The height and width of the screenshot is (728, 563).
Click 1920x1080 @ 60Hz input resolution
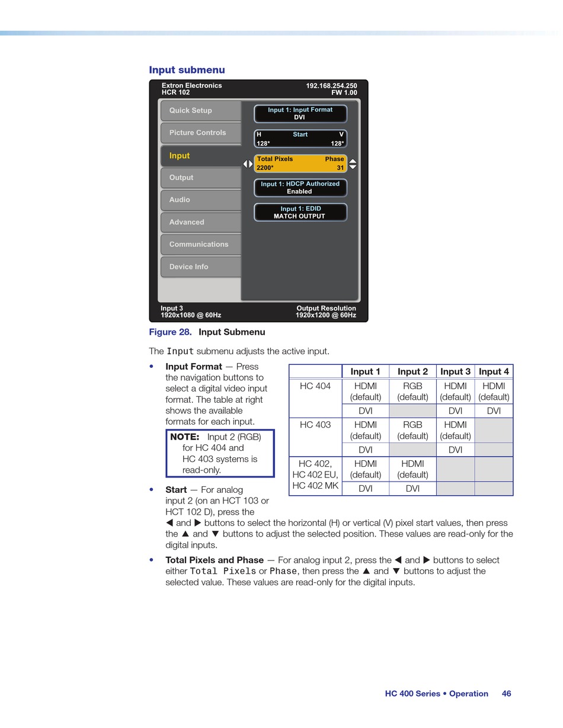[x=191, y=315]
